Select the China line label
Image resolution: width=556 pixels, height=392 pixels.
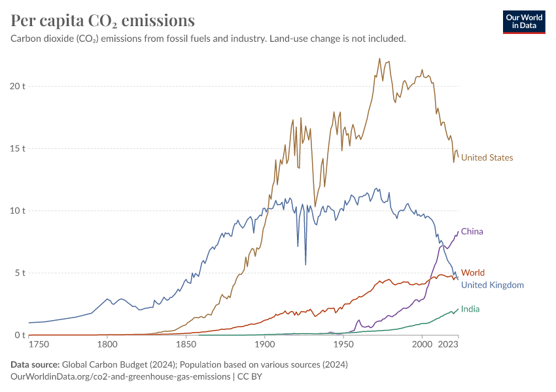[472, 231]
